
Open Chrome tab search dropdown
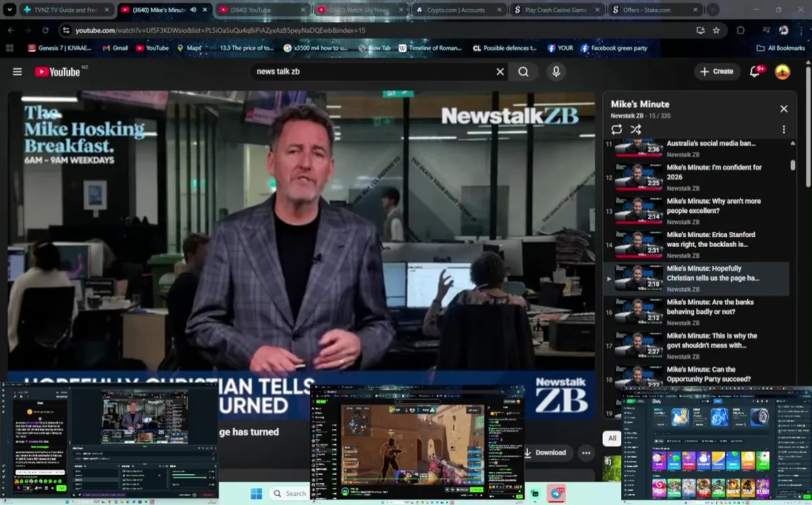click(9, 9)
